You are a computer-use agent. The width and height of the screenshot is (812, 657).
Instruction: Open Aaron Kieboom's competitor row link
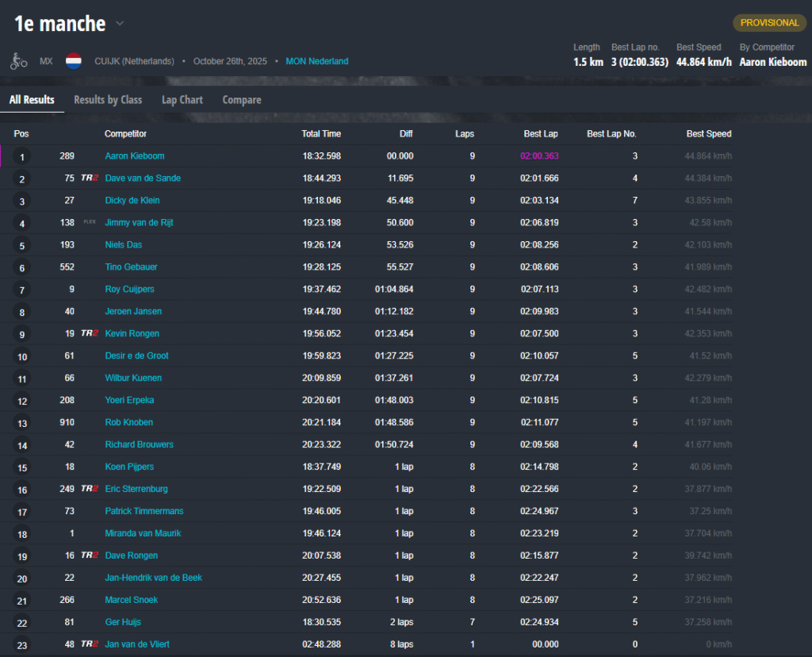coord(135,156)
